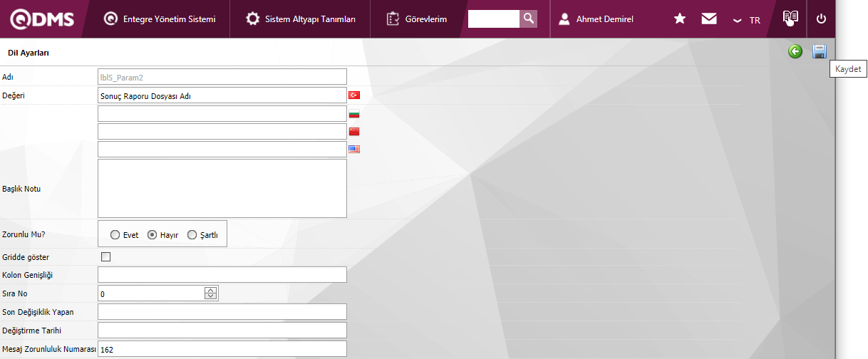
Task: Click the user avatar icon
Action: tap(564, 19)
